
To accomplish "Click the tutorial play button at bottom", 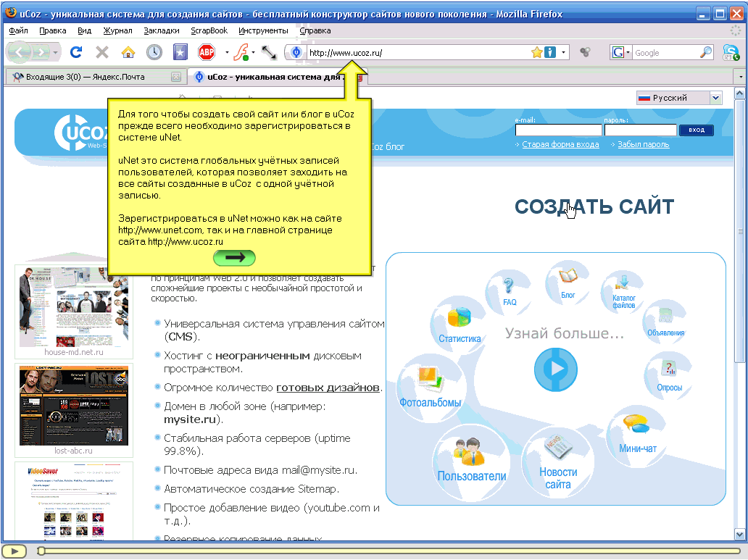I will pyautogui.click(x=14, y=551).
